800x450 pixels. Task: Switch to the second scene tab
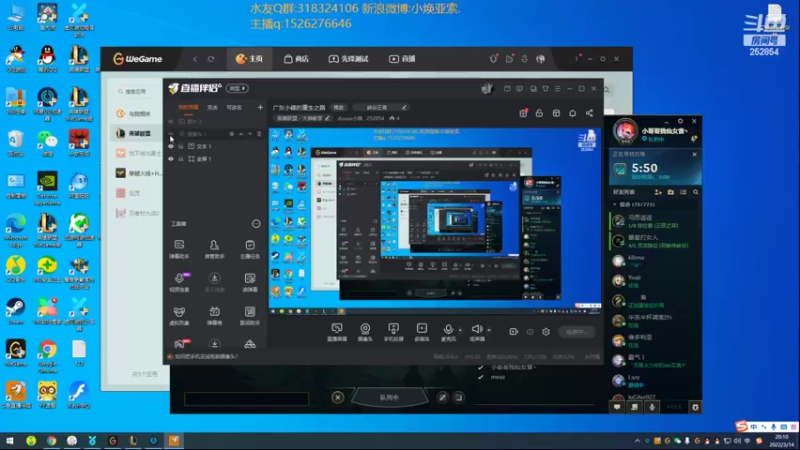213,107
